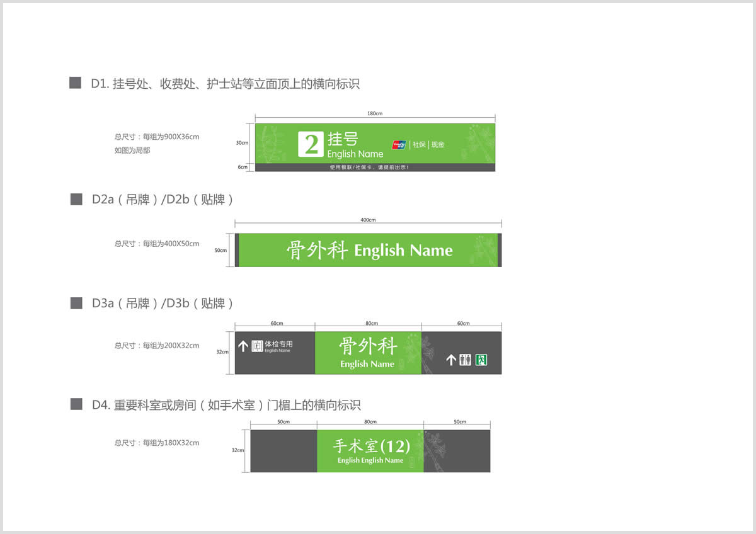Click the 现金 text on the green sign
The height and width of the screenshot is (534, 756).
coord(438,145)
